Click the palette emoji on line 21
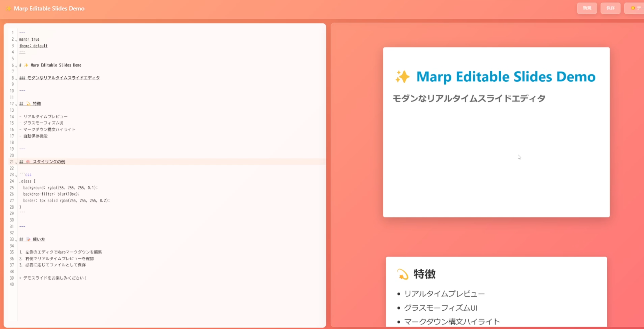The height and width of the screenshot is (329, 644). [28, 162]
